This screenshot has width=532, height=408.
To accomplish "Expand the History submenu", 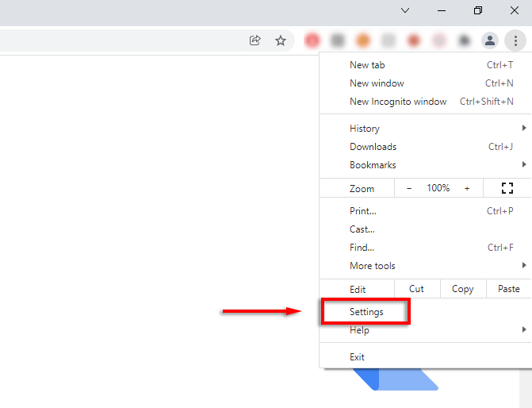I will pos(426,129).
